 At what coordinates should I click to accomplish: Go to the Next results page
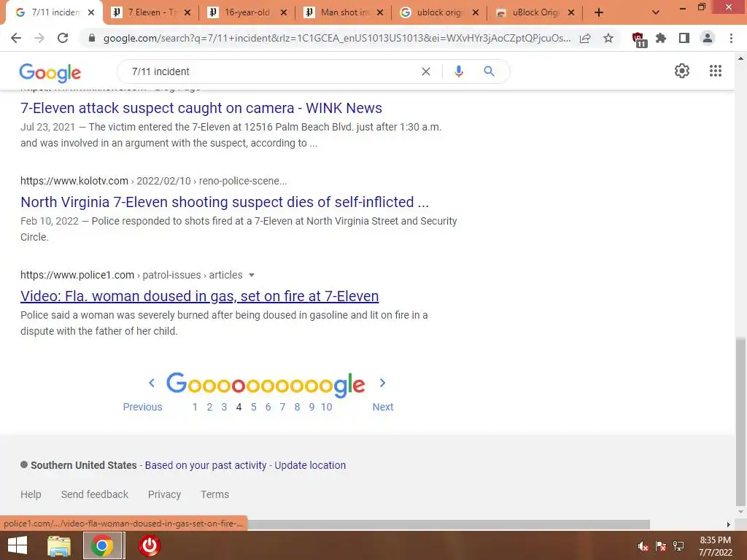click(383, 407)
